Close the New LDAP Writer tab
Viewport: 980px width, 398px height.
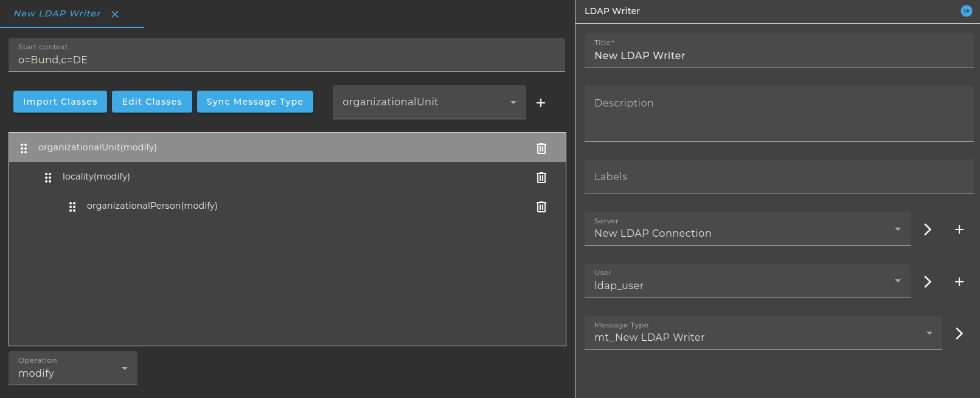115,14
